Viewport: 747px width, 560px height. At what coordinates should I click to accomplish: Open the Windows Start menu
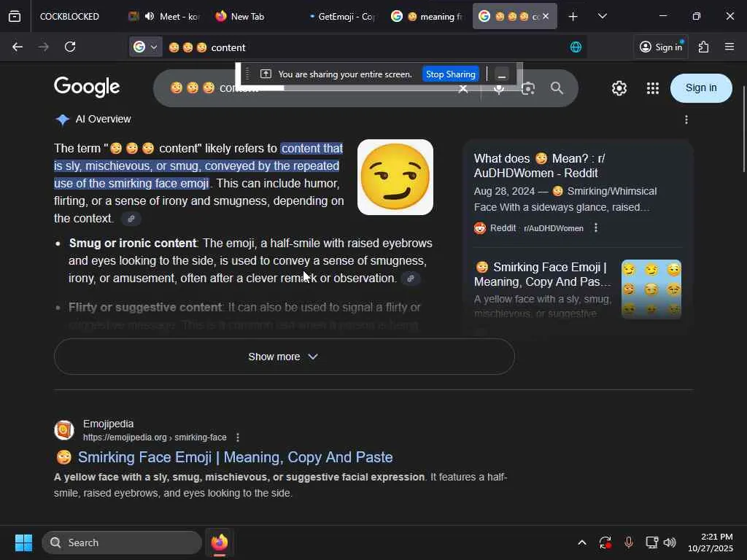click(23, 542)
